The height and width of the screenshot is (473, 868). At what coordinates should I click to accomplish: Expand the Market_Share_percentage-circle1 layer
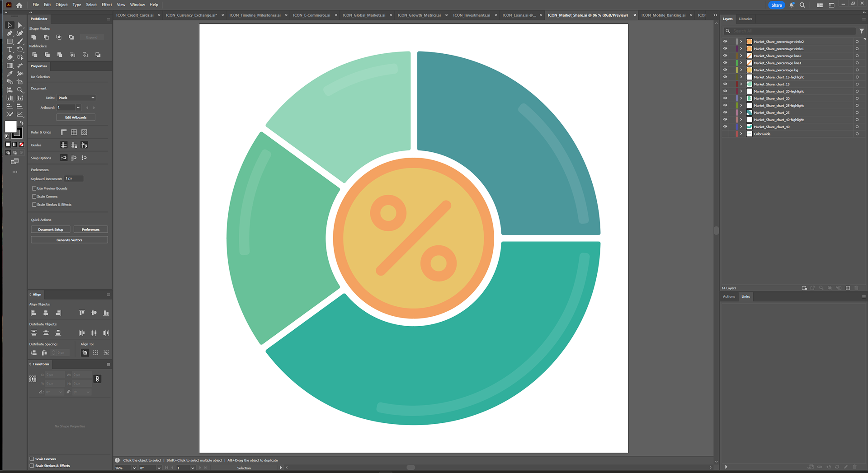click(x=741, y=49)
